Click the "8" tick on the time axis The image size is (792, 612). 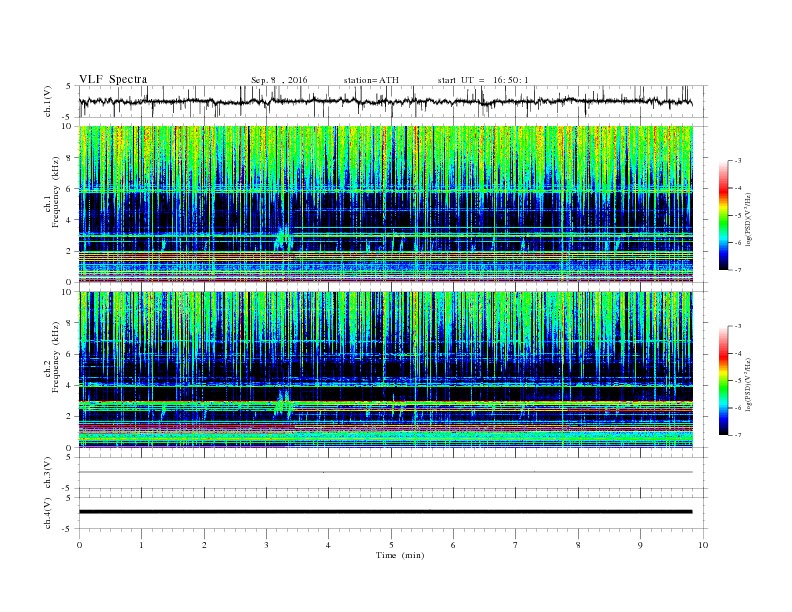[x=578, y=545]
